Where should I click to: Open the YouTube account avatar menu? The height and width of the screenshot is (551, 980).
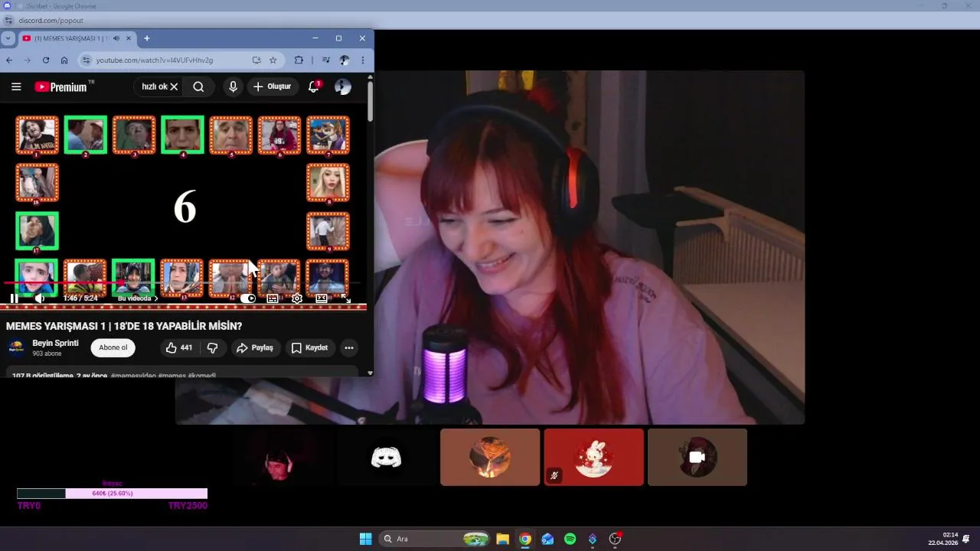tap(343, 86)
